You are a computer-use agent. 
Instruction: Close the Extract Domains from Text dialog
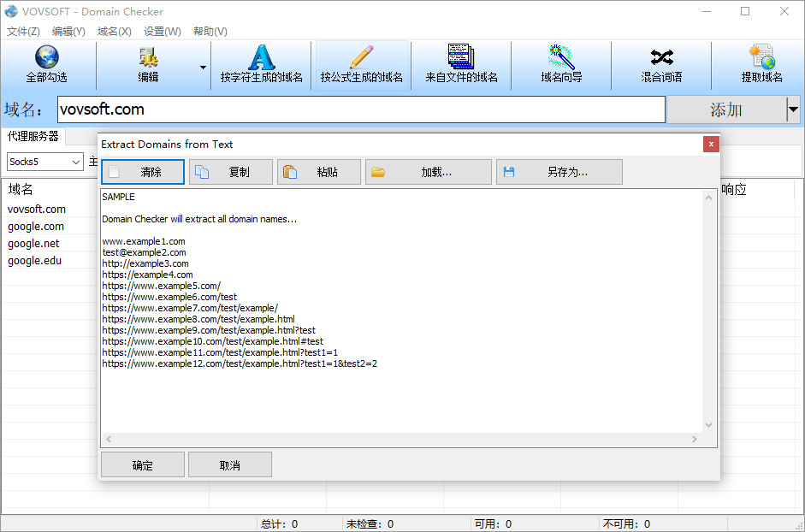(711, 145)
